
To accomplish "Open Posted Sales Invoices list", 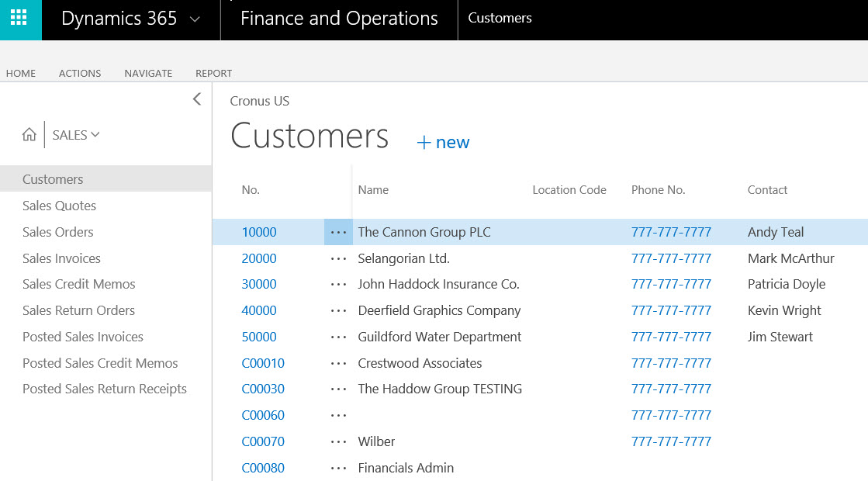I will click(83, 337).
